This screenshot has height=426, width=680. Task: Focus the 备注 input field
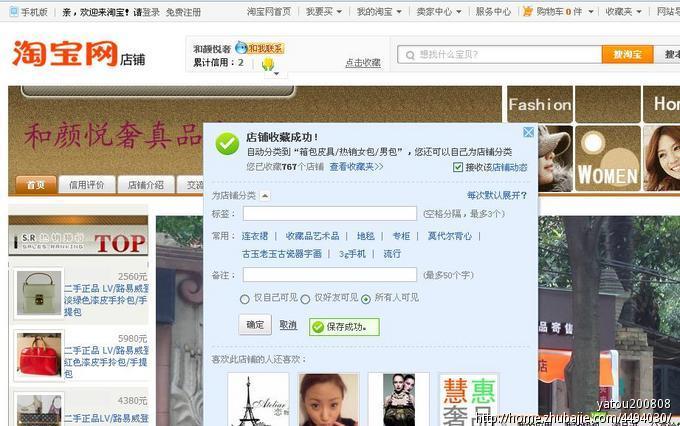pos(330,275)
